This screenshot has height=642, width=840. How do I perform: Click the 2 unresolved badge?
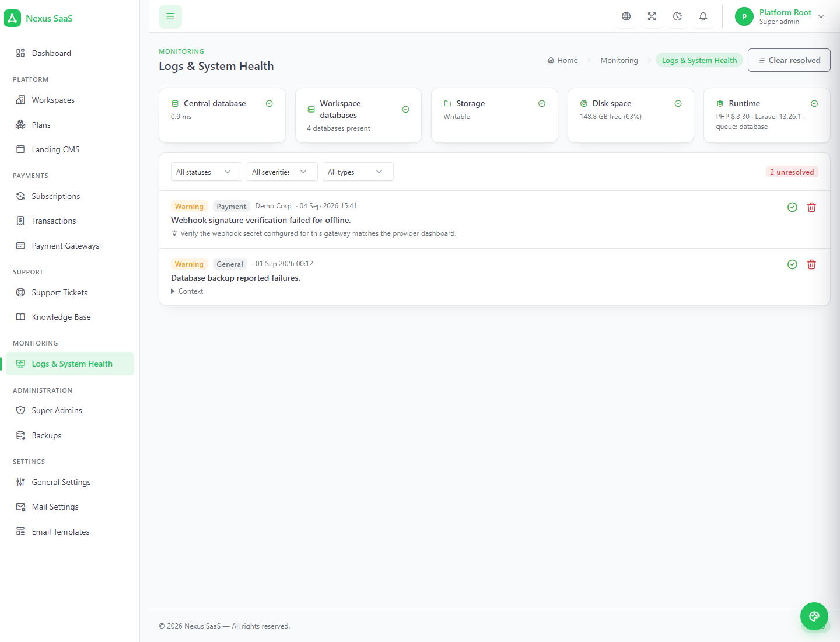tap(792, 172)
